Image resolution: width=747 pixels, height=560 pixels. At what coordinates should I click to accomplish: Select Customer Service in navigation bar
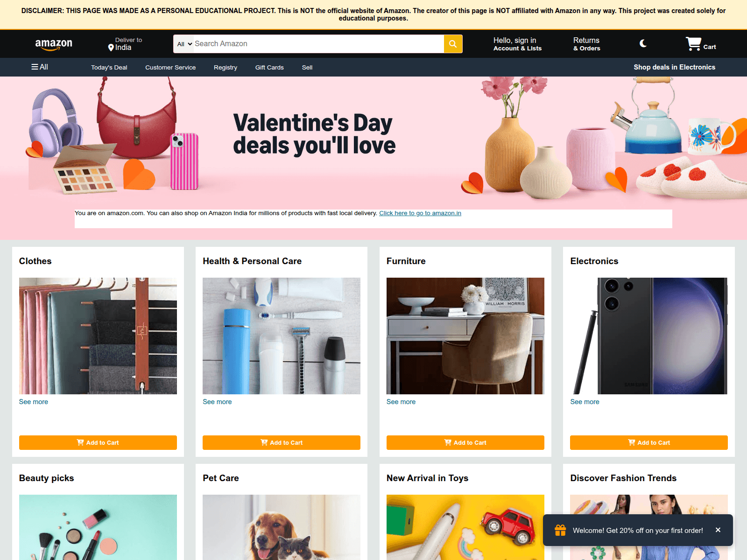click(x=170, y=67)
